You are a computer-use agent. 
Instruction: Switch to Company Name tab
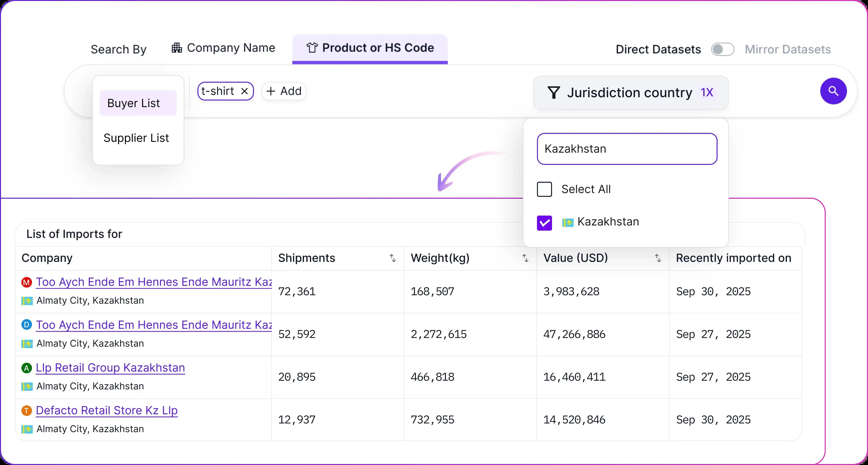click(x=223, y=48)
